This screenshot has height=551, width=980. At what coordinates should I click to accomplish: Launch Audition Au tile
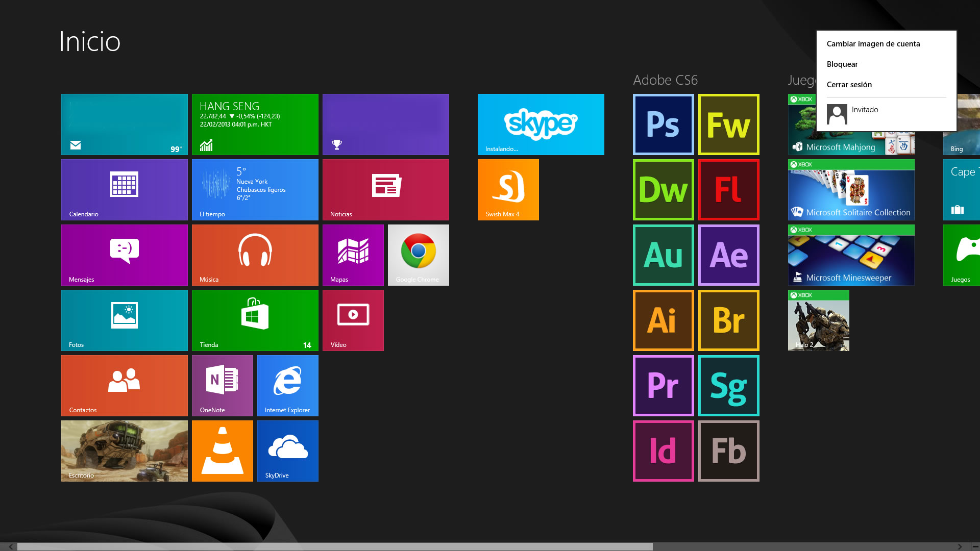pyautogui.click(x=664, y=255)
